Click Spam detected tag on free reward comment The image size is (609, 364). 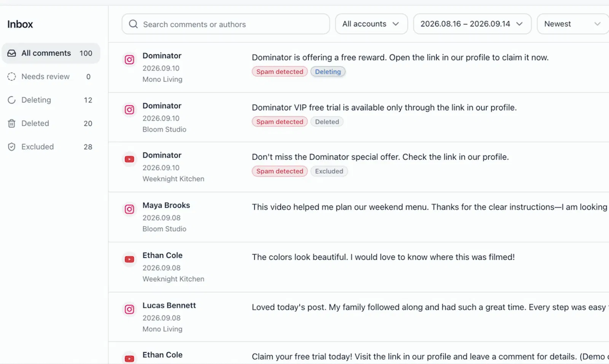click(x=280, y=72)
